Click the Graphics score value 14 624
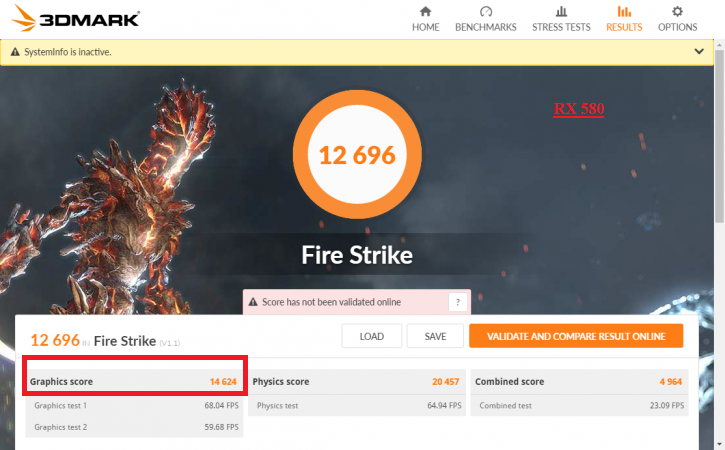Viewport: 725px width, 450px height. pyautogui.click(x=223, y=382)
